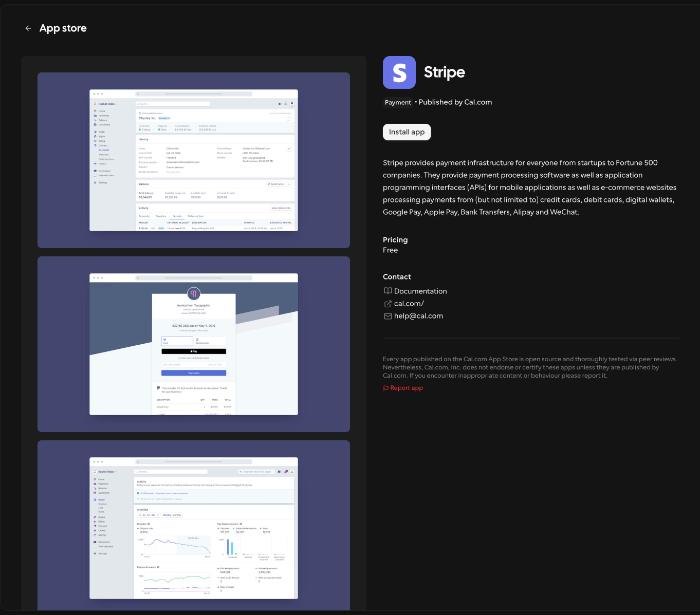Open the second screenshot showing checkout page
The image size is (700, 615).
(193, 344)
